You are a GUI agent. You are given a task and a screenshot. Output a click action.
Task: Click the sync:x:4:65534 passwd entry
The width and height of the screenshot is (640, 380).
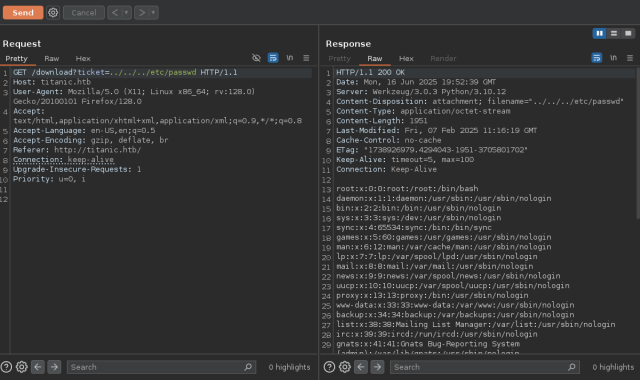tap(414, 227)
